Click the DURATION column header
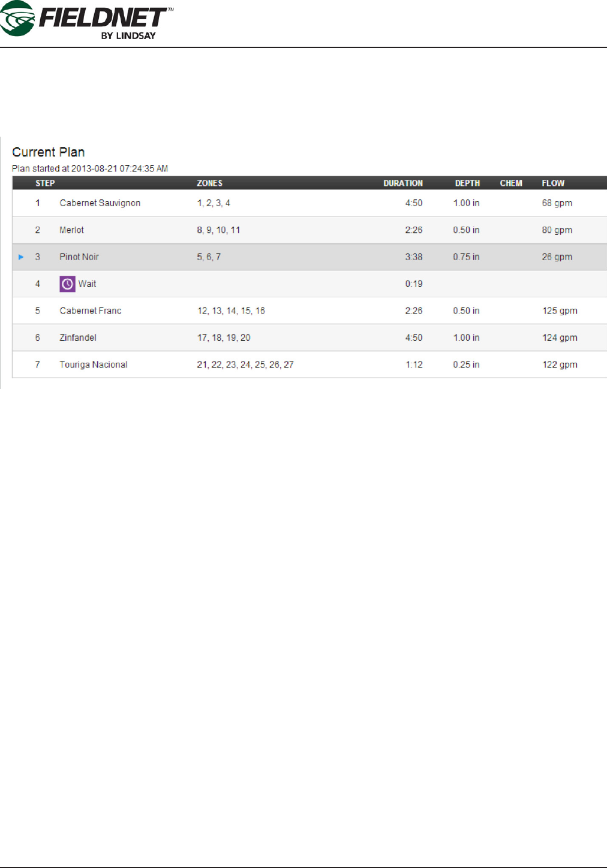607x868 pixels. coord(403,183)
